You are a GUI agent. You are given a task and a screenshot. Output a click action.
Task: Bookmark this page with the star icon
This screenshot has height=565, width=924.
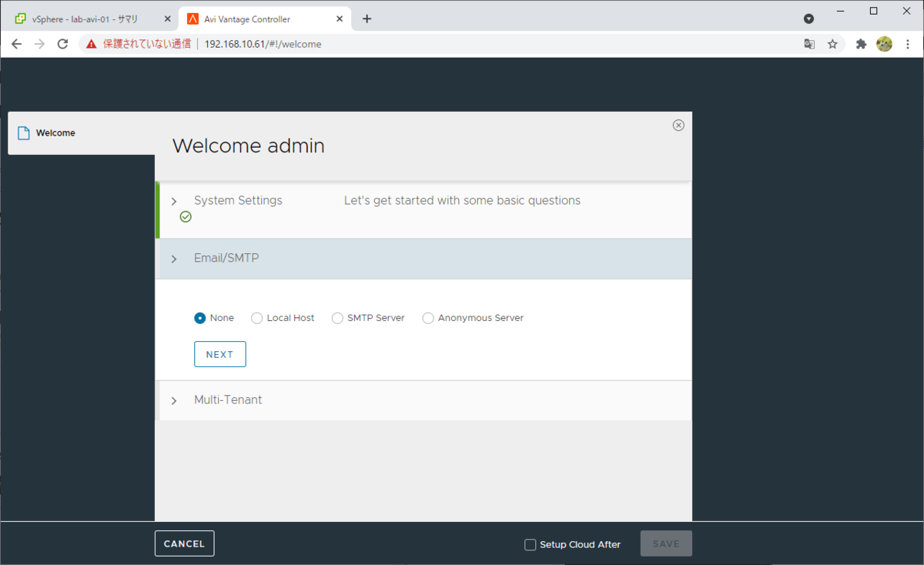[x=832, y=44]
